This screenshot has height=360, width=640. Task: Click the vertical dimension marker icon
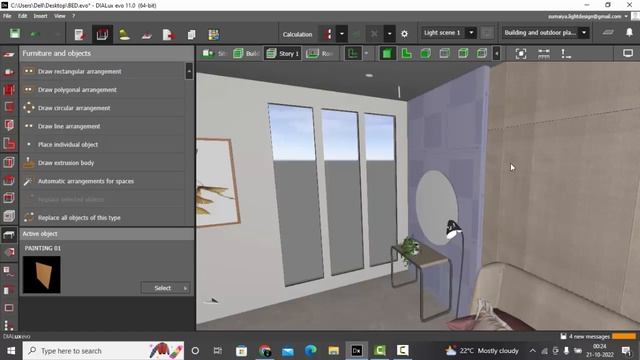(x=565, y=54)
